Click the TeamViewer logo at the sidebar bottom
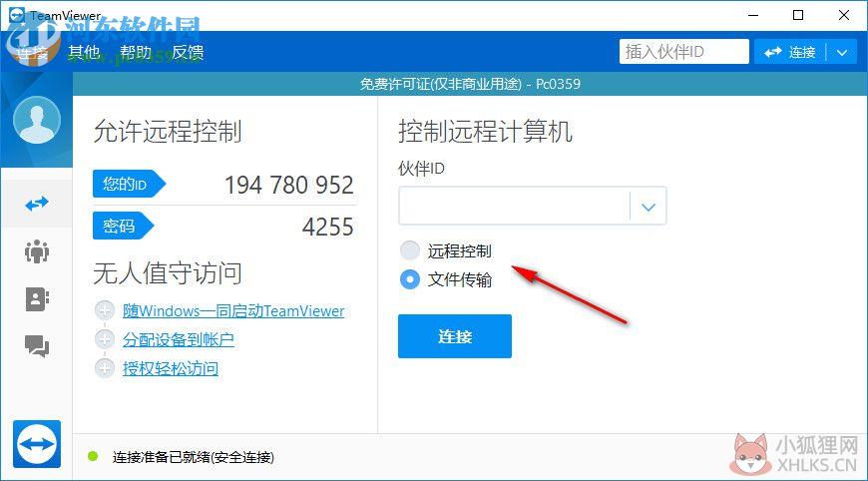Viewport: 868px width, 481px height. (37, 444)
